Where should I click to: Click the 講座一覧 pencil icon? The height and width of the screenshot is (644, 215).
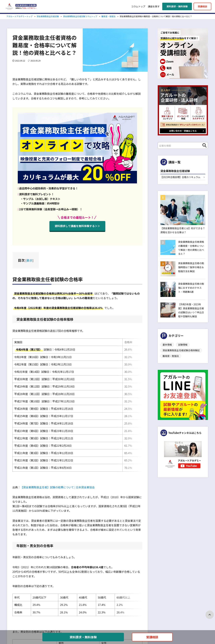[164, 162]
